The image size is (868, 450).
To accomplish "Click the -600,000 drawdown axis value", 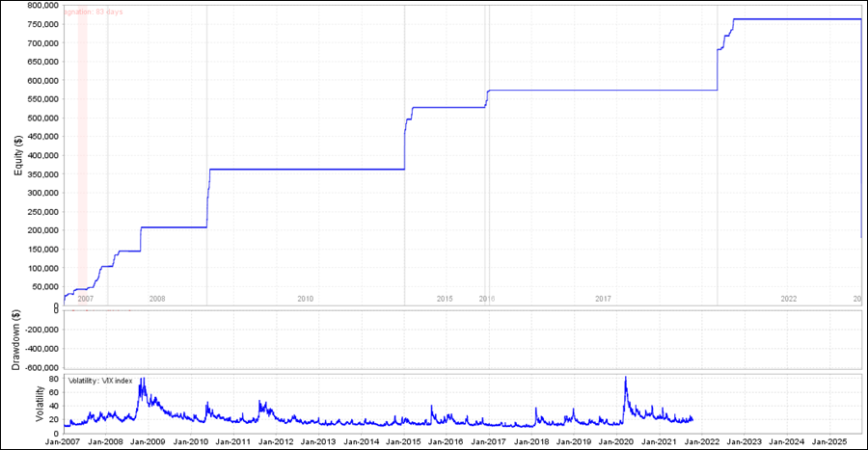I will coord(35,367).
